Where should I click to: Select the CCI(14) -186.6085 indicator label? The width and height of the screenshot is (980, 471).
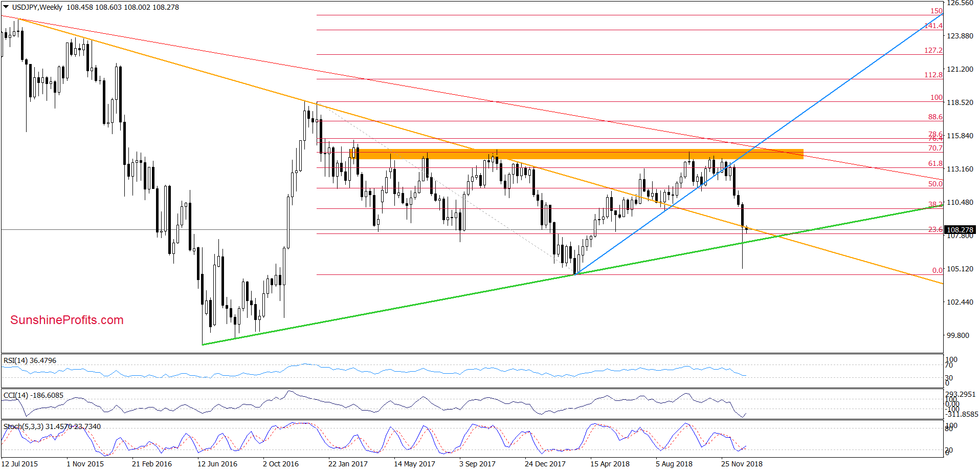(x=34, y=395)
